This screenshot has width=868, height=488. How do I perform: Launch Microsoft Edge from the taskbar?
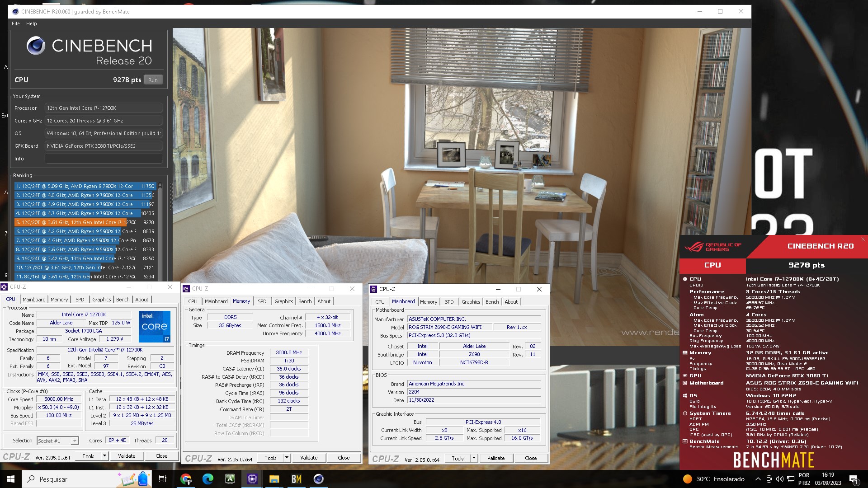(208, 479)
